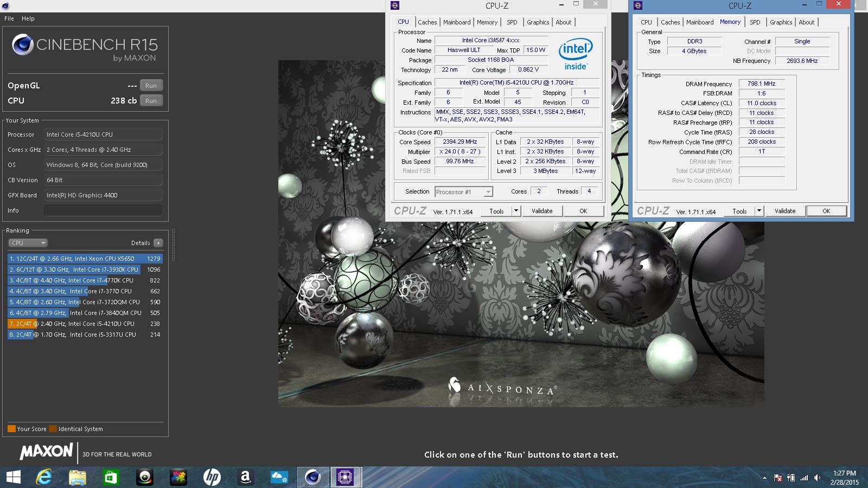Select highlighted ranking row Core i5-4210U
This screenshot has width=868, height=488.
(x=85, y=324)
